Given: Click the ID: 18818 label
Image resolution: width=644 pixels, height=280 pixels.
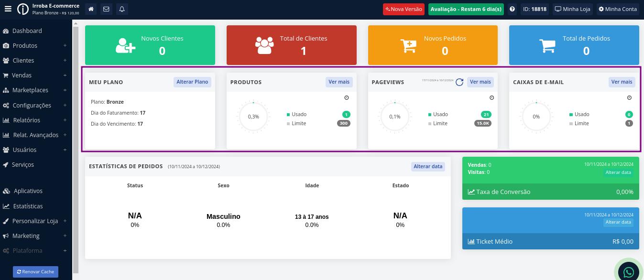Looking at the screenshot, I should click(535, 9).
